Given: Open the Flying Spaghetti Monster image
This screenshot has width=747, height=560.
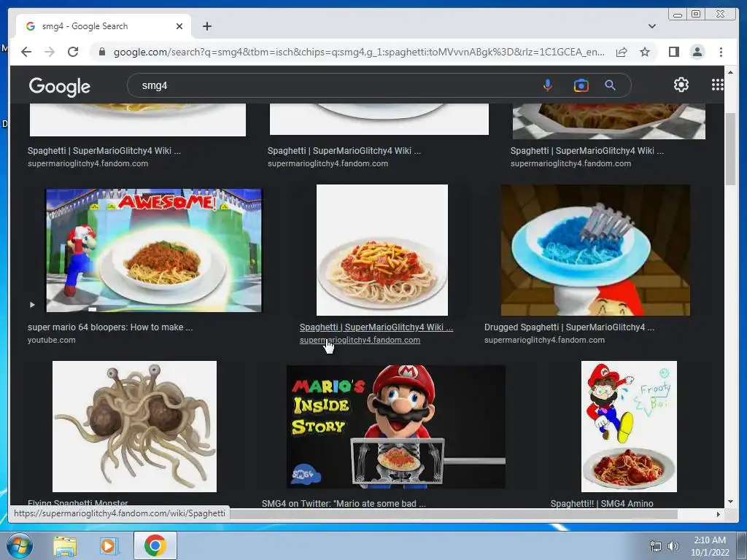Looking at the screenshot, I should point(134,426).
